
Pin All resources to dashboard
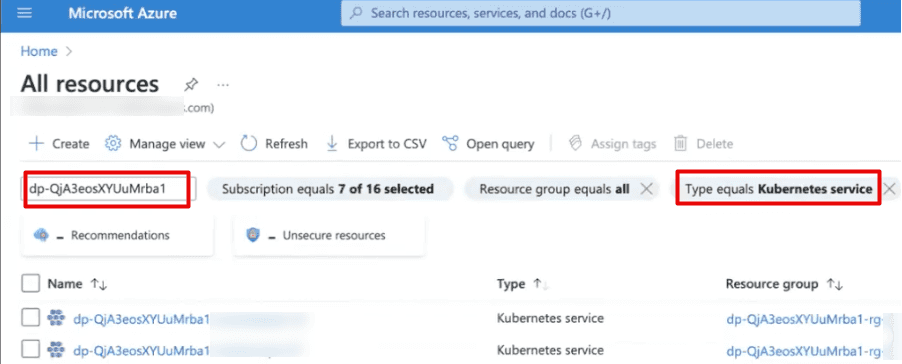(x=190, y=85)
